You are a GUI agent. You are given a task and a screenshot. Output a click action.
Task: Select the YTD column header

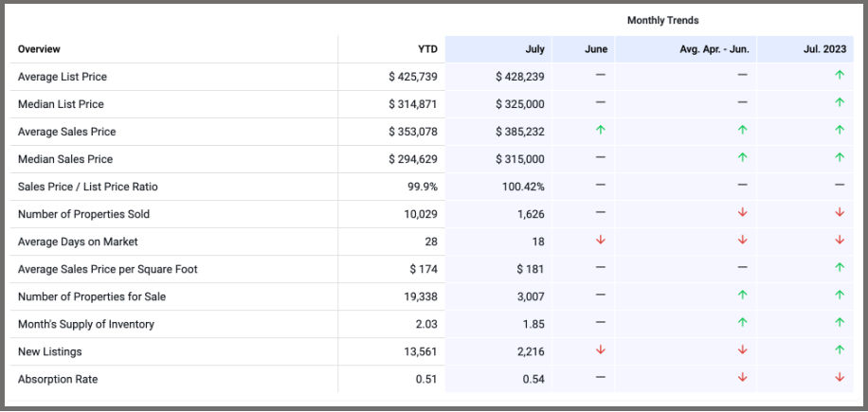[426, 49]
